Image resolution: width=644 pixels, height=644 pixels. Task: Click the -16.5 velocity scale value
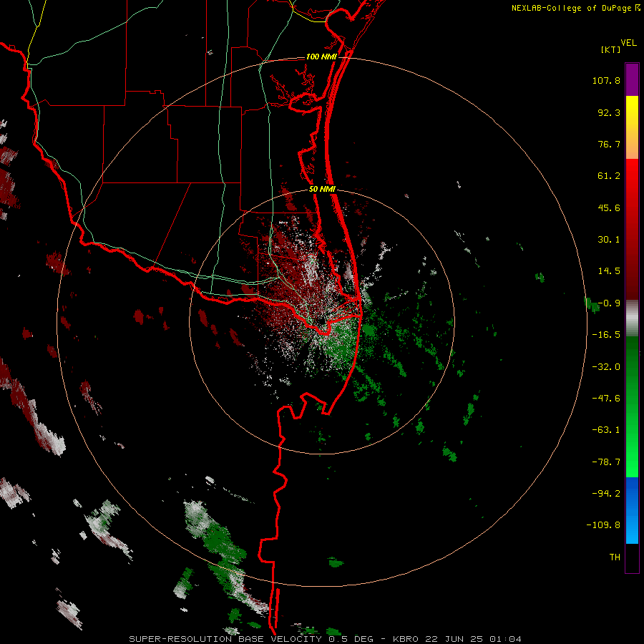coord(606,335)
